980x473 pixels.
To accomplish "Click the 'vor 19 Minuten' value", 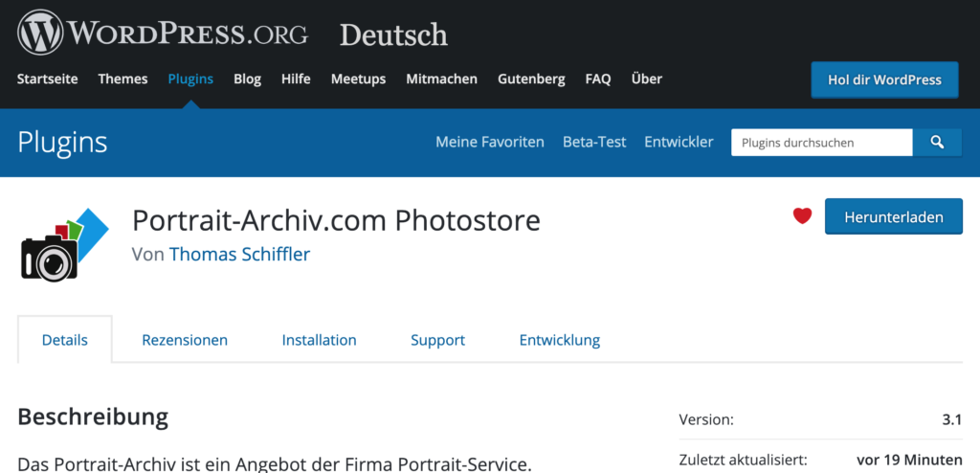I will coord(909,460).
